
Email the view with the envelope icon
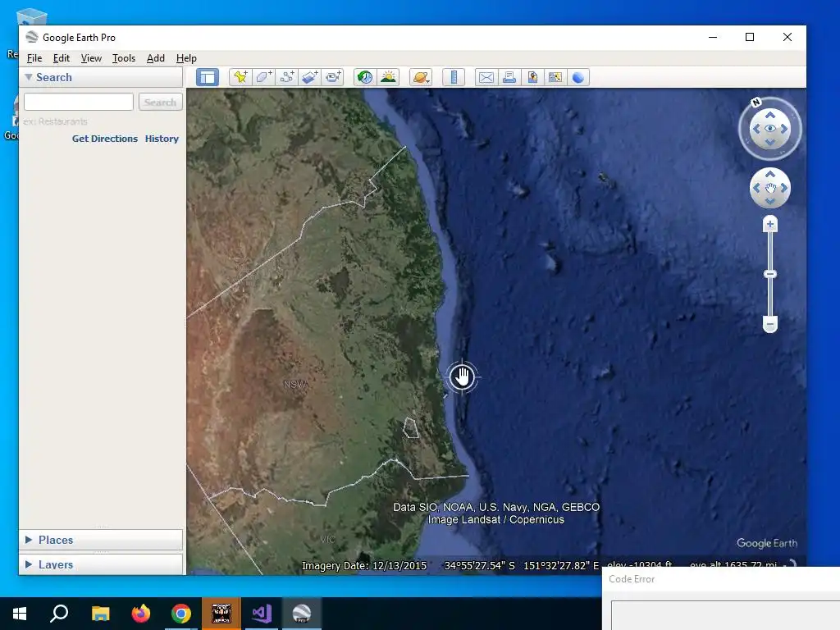486,77
